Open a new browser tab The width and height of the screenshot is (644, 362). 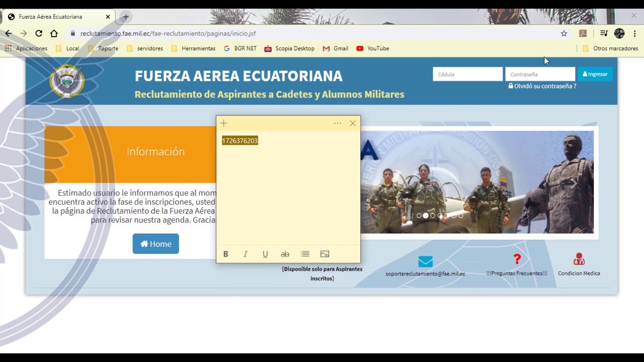coord(126,17)
